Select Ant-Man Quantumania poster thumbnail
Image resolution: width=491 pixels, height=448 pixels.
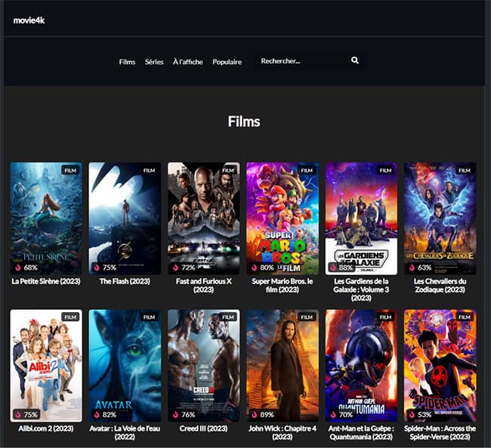(x=361, y=366)
